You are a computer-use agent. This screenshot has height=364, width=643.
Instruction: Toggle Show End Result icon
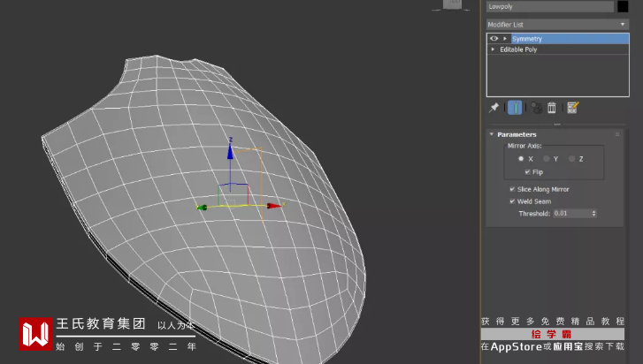pyautogui.click(x=515, y=108)
